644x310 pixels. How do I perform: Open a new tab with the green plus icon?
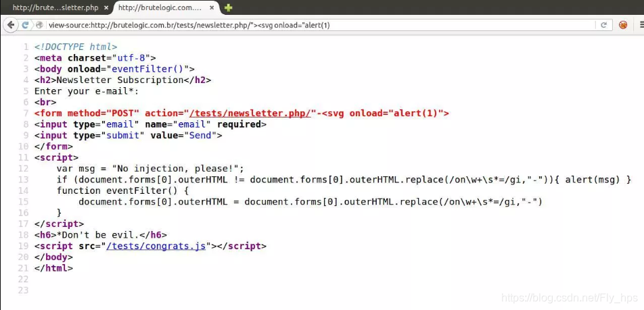[x=229, y=8]
